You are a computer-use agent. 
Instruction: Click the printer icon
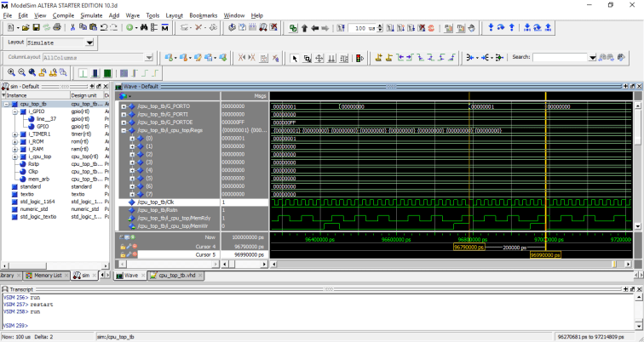click(57, 27)
